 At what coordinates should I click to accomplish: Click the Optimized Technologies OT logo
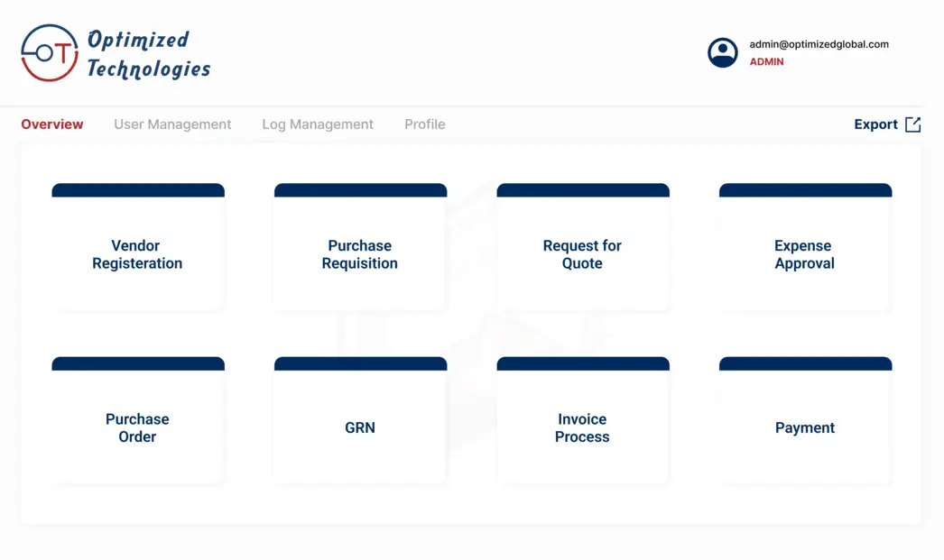[50, 53]
